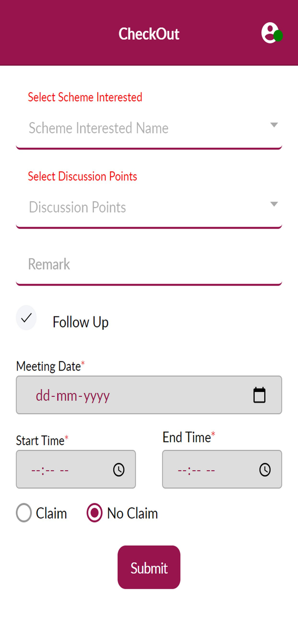Open the Discussion Points dropdown
This screenshot has width=298, height=644.
(x=129, y=207)
